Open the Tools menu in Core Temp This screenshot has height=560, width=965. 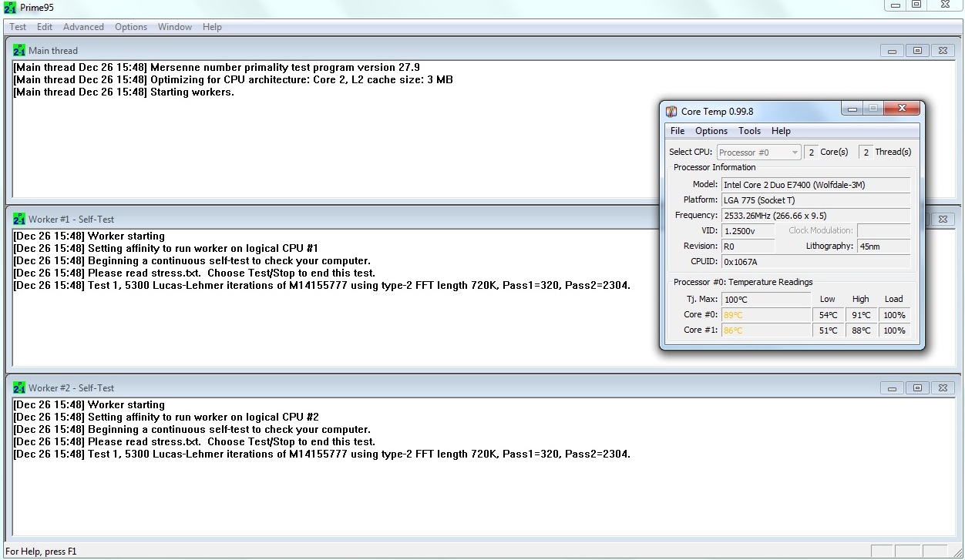[x=749, y=131]
